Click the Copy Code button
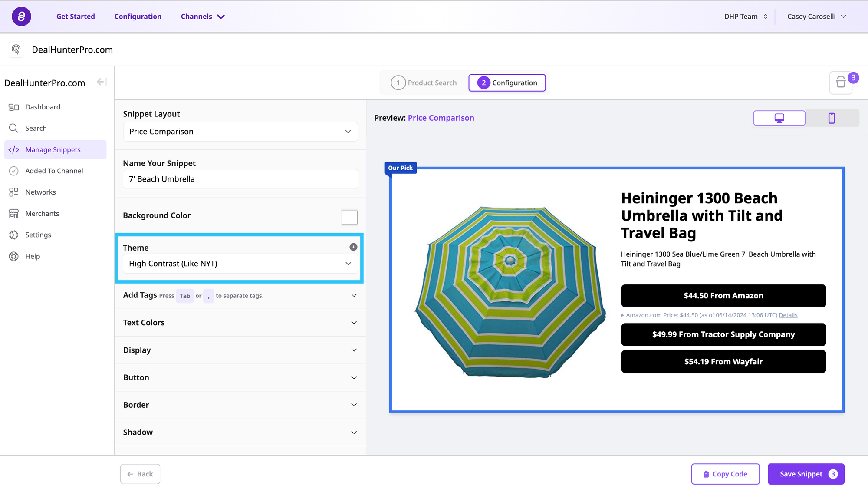 click(725, 474)
